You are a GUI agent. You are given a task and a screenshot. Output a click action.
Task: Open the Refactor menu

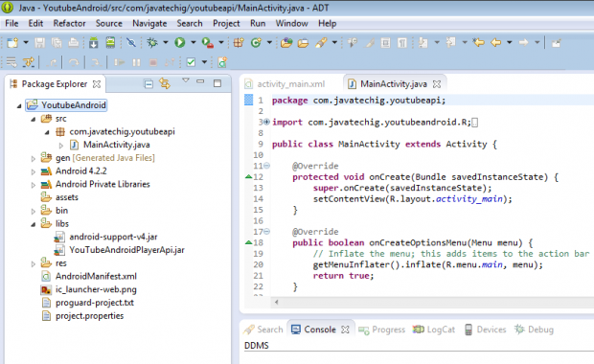tap(69, 24)
